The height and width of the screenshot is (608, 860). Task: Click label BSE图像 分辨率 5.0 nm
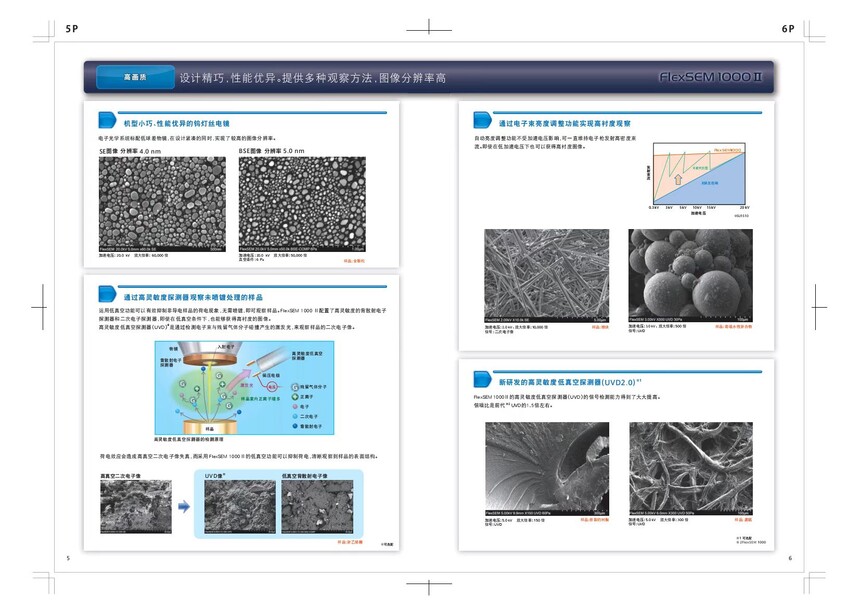point(271,151)
